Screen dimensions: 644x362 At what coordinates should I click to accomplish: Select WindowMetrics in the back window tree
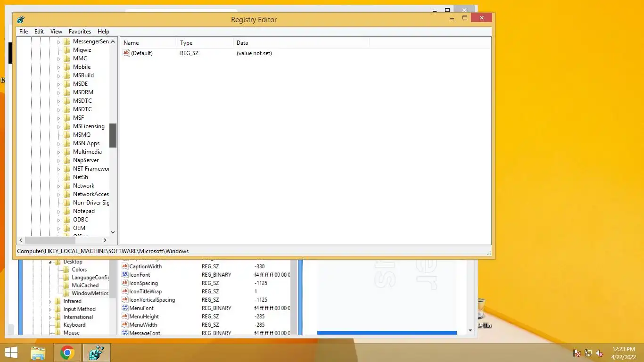(x=90, y=293)
